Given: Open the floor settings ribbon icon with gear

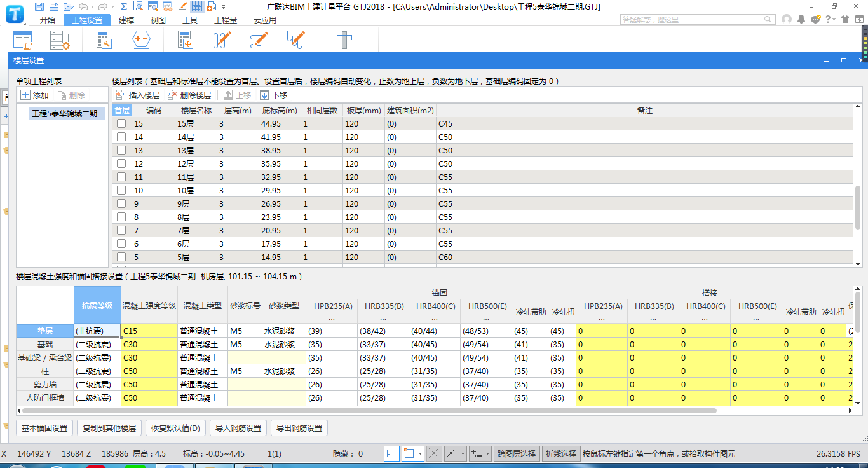Looking at the screenshot, I should click(60, 40).
